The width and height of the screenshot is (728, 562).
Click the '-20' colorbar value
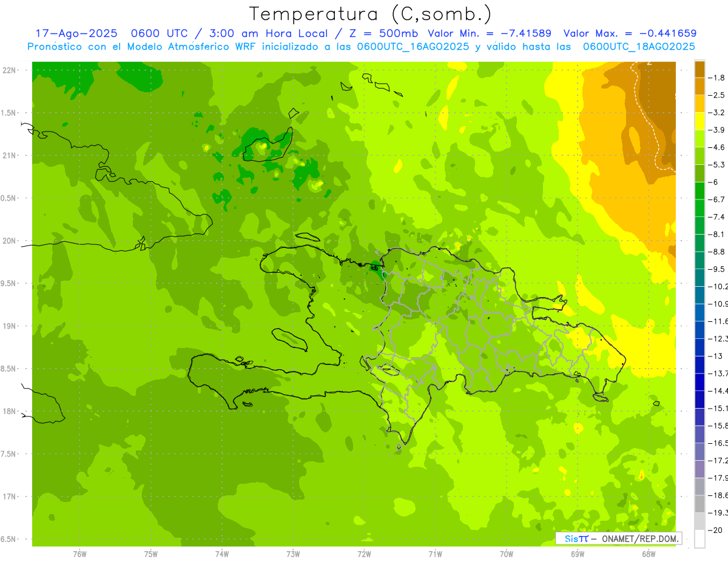(x=715, y=530)
